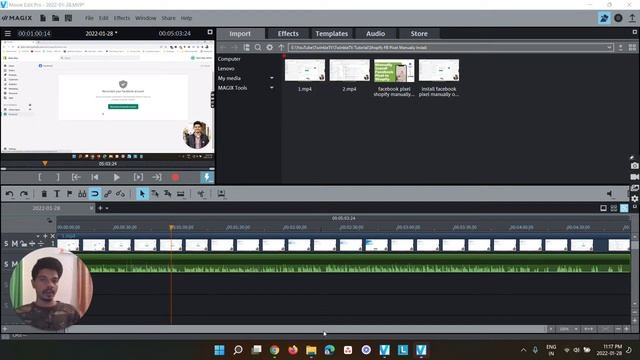Click the timeline playhead marker
The image size is (640, 360).
tap(171, 227)
